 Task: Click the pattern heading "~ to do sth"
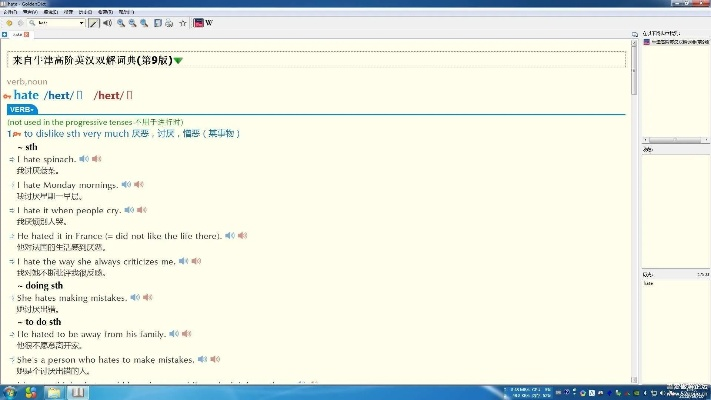coord(39,322)
